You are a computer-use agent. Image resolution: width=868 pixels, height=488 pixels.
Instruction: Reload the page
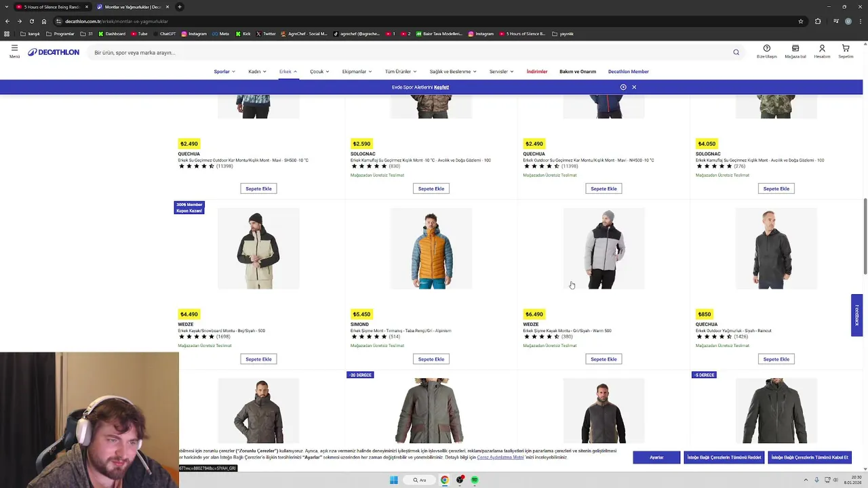coord(31,21)
